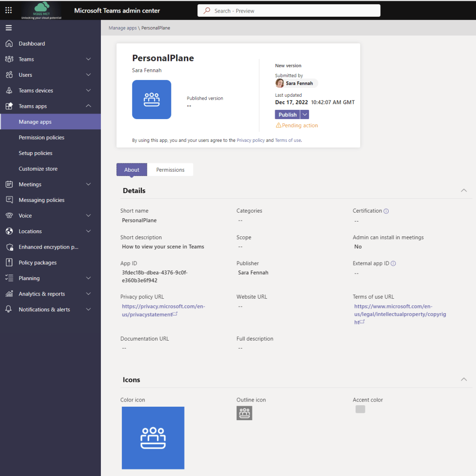Open the app launcher waffle icon
Image resolution: width=476 pixels, height=476 pixels.
pyautogui.click(x=9, y=10)
